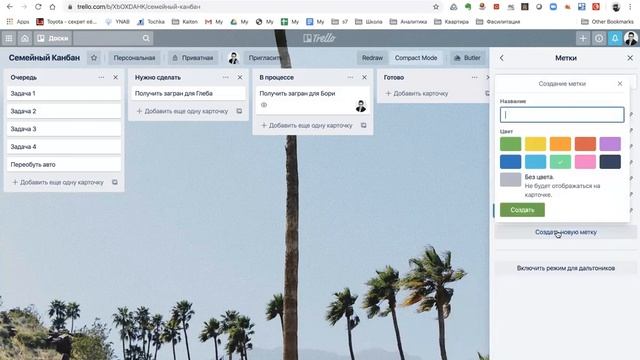
Task: Click Создать новую метку button
Action: (x=566, y=232)
